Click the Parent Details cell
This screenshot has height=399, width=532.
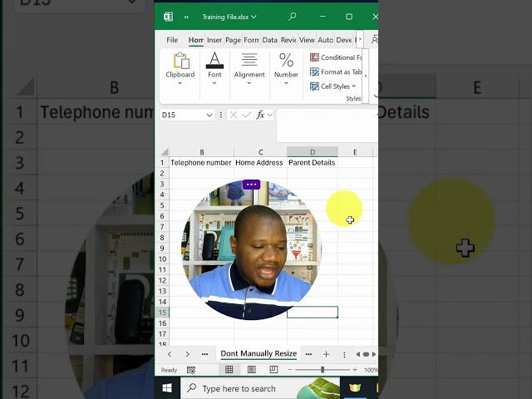[x=312, y=163]
